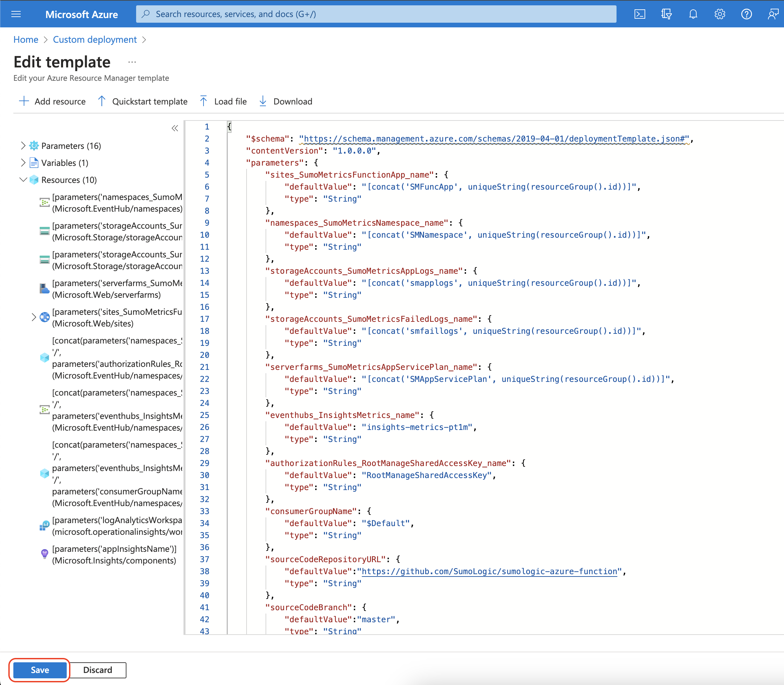
Task: Expand the Variables (1) section
Action: (23, 163)
